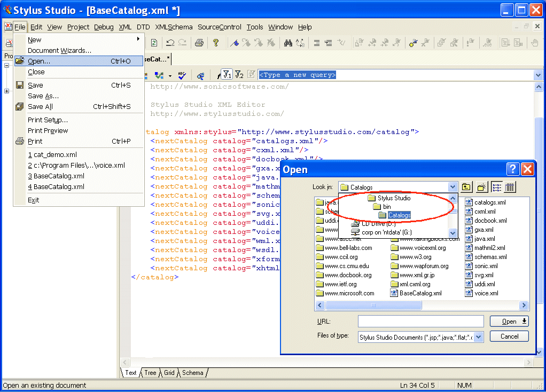Toggle the v.2 version button on the editor toolbar
The height and width of the screenshot is (392, 546).
pos(239,75)
